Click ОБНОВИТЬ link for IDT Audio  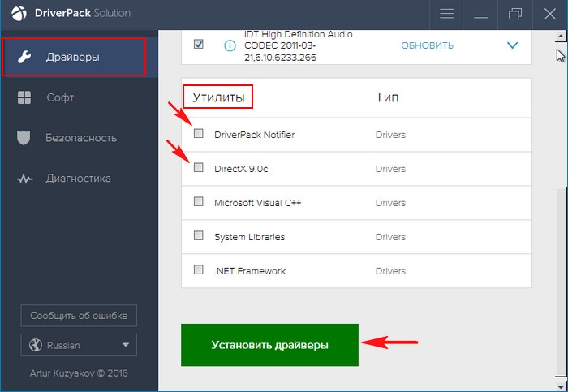tap(428, 45)
